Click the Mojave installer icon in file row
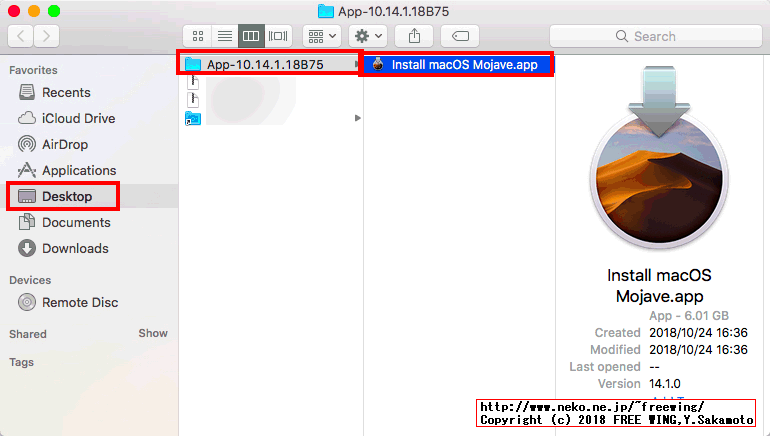The width and height of the screenshot is (770, 436). point(378,64)
